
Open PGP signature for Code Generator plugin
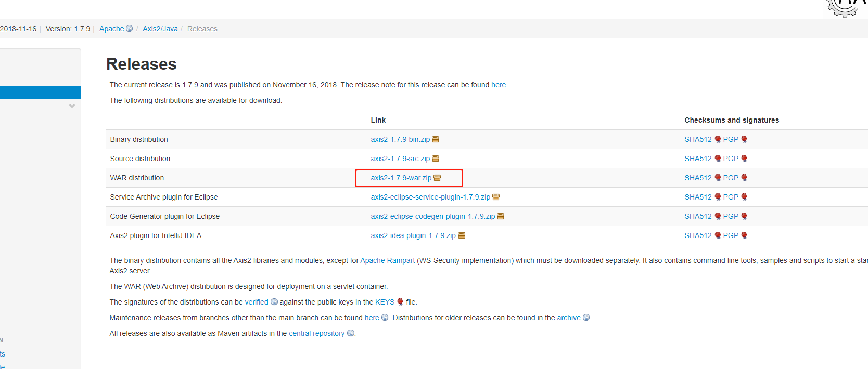731,216
